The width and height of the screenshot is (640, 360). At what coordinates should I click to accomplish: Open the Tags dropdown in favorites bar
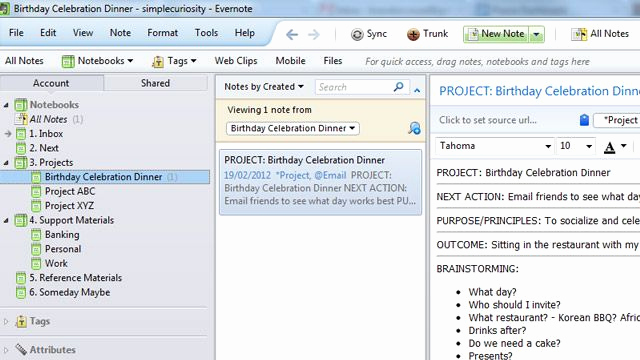click(x=174, y=61)
